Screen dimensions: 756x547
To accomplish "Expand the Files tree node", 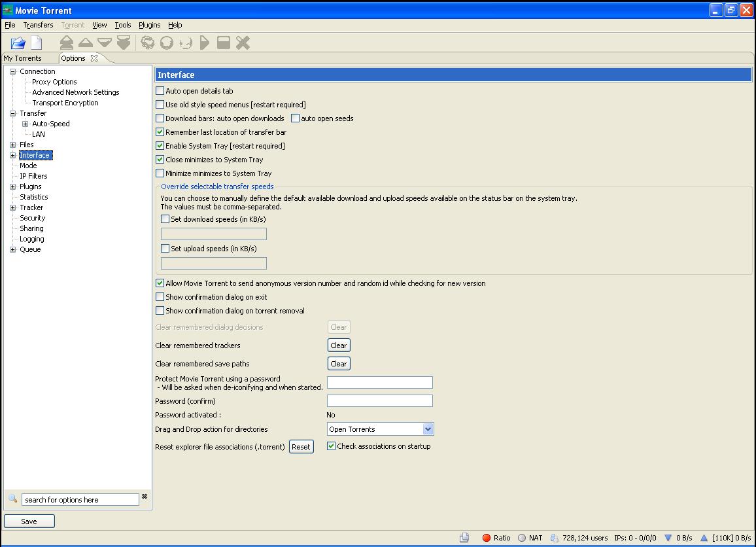I will (13, 145).
